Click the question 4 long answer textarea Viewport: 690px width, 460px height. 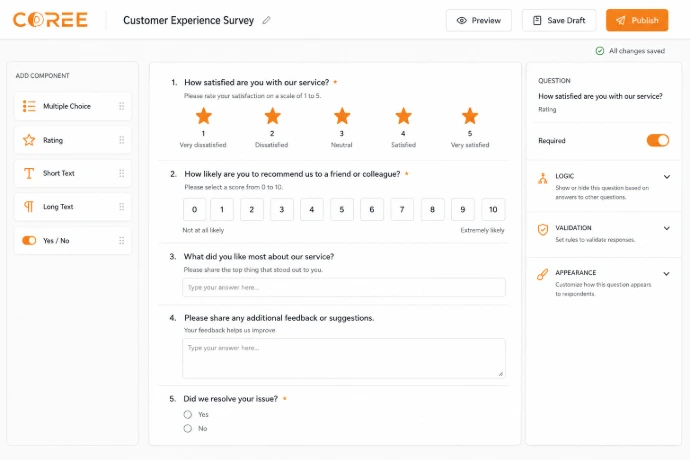click(344, 358)
